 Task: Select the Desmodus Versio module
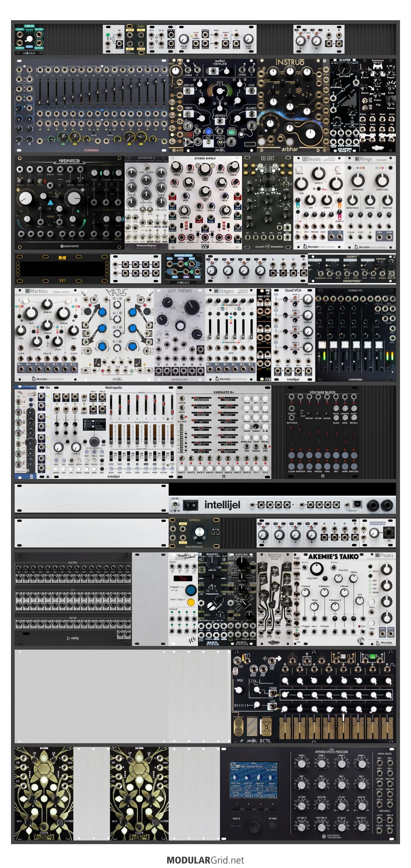click(378, 106)
